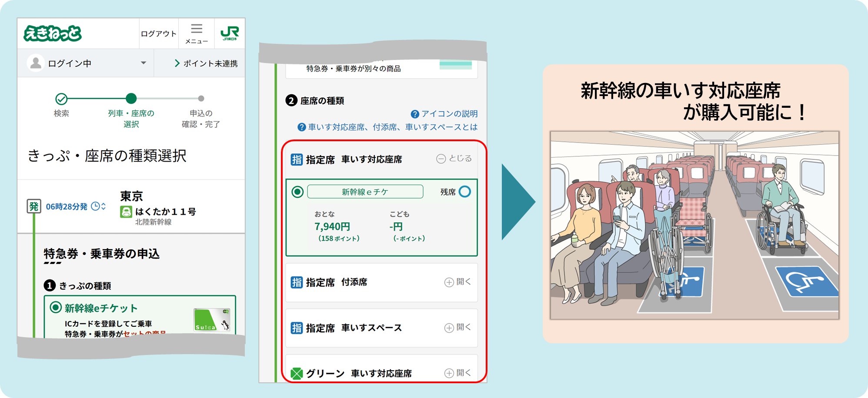Click the question icon beside 車いす対応座席、付添席

pos(302,127)
